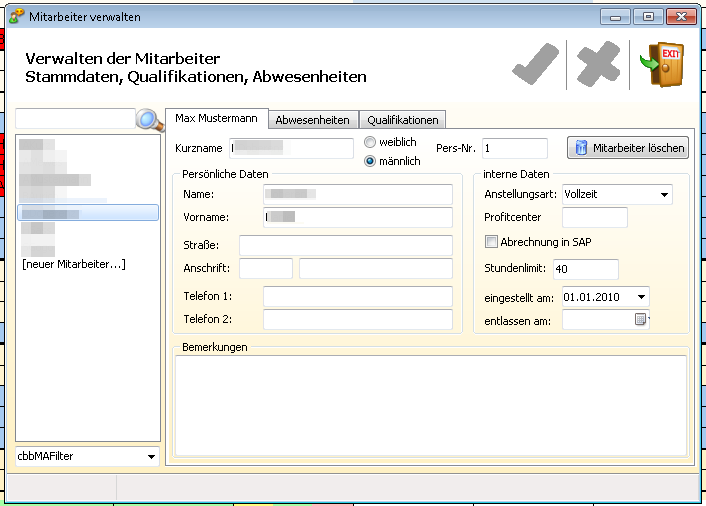706x506 pixels.
Task: Minimize the Mitarbeiter verwalten window
Action: (x=615, y=17)
